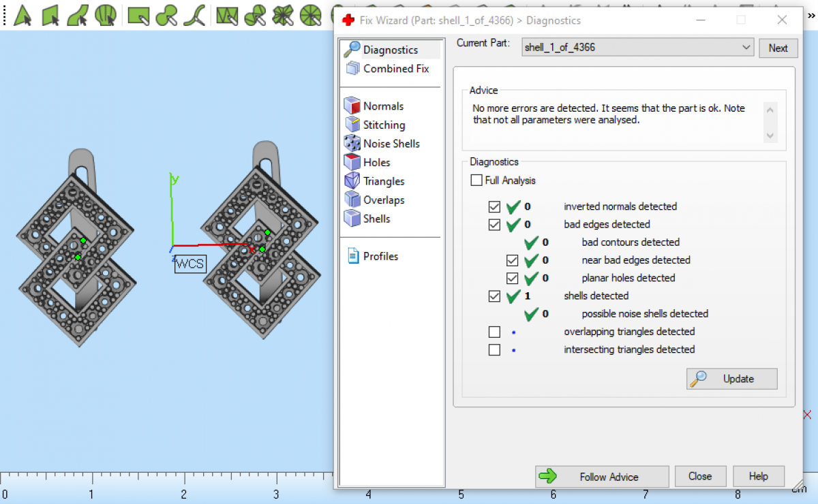Viewport: 818px width, 504px height.
Task: Open Normals fix page in wizard
Action: point(382,106)
